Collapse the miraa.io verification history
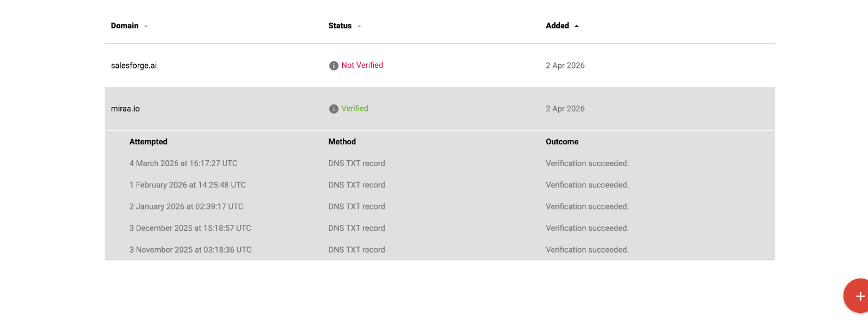 (126, 109)
